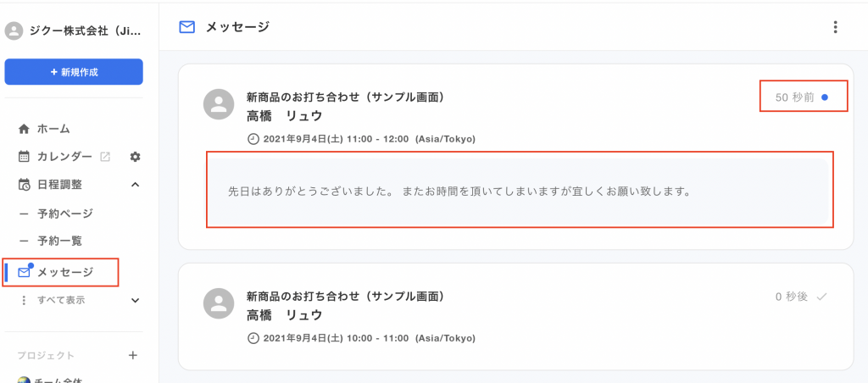
Task: Click the add project plus icon
Action: click(x=132, y=355)
